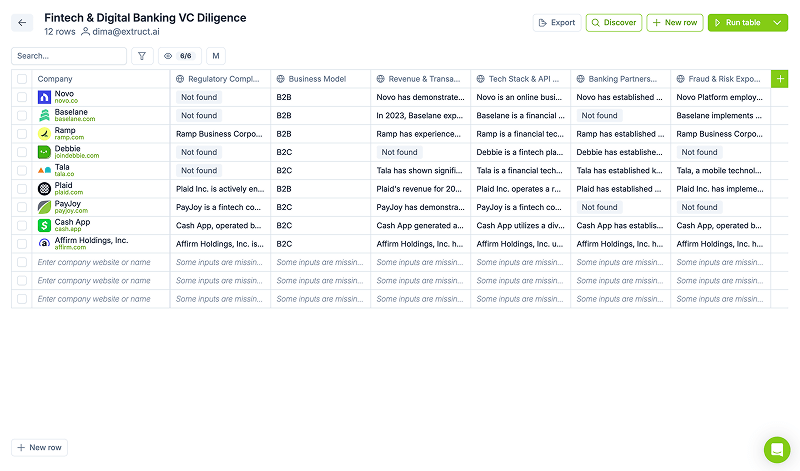Click globe icon on Revenue & Transactions column
This screenshot has width=800, height=471.
pos(381,79)
